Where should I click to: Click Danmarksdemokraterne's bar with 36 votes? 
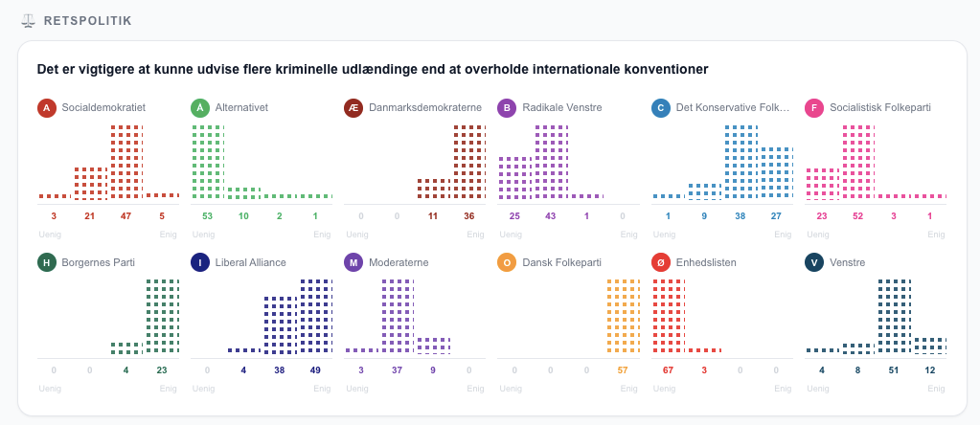pos(469,163)
